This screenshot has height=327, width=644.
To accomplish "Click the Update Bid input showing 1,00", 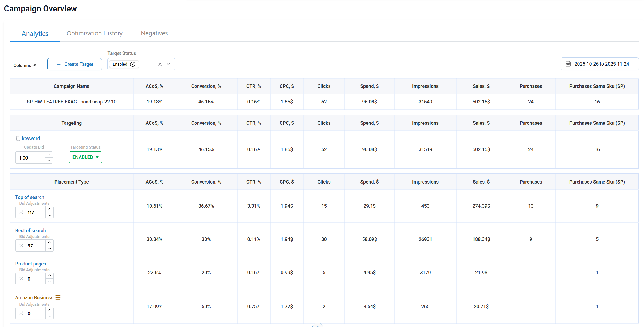I will 30,157.
